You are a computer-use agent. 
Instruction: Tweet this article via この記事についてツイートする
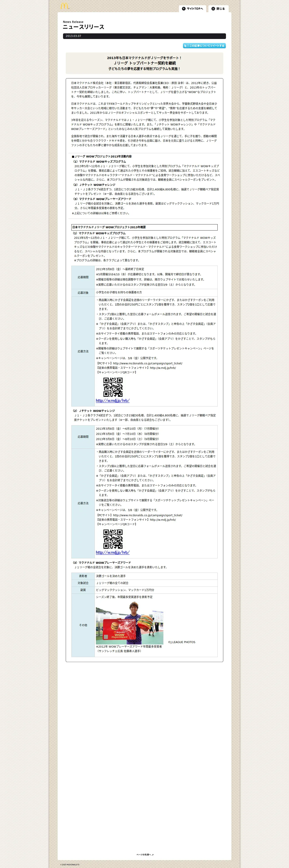tap(204, 46)
